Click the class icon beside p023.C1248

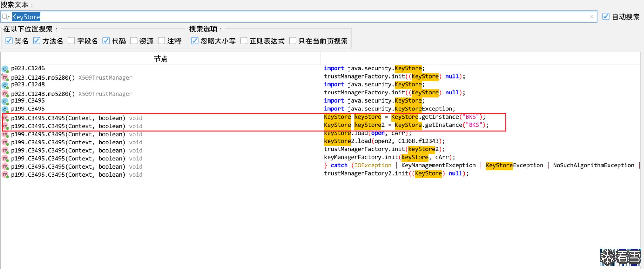coord(5,86)
